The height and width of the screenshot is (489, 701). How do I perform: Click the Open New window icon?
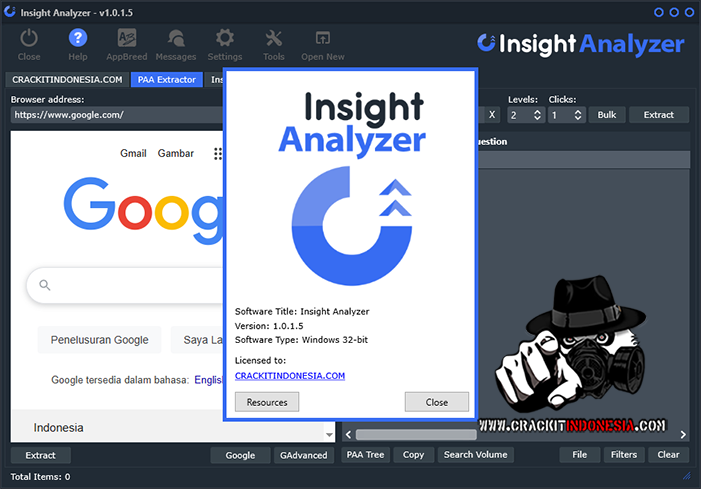tap(322, 39)
